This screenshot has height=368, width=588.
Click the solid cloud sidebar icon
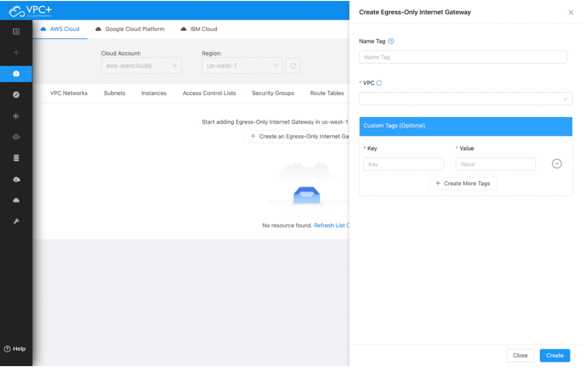[x=16, y=200]
